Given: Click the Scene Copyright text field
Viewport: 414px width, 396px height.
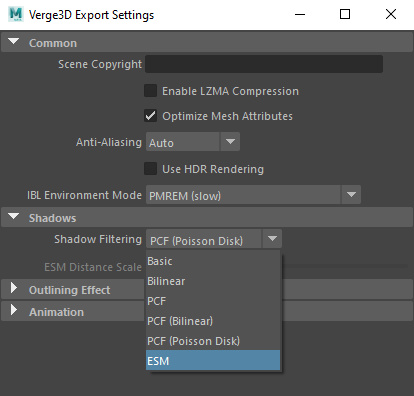Looking at the screenshot, I should coord(264,64).
